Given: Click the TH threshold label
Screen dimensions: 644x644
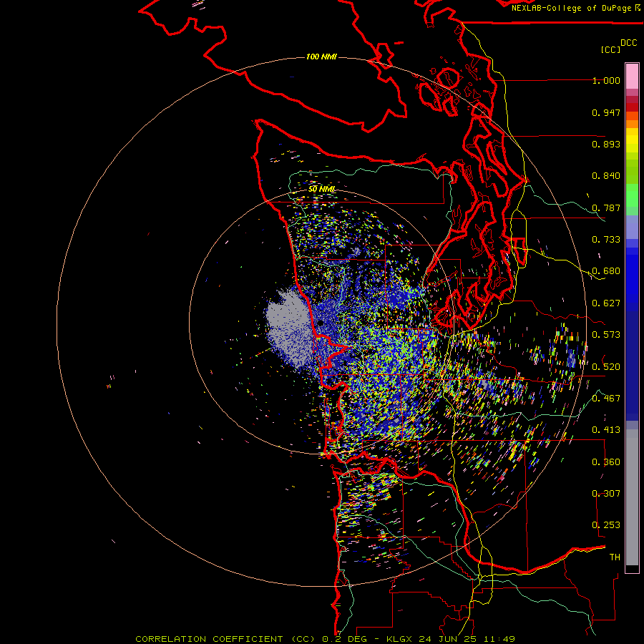Looking at the screenshot, I should pos(615,557).
